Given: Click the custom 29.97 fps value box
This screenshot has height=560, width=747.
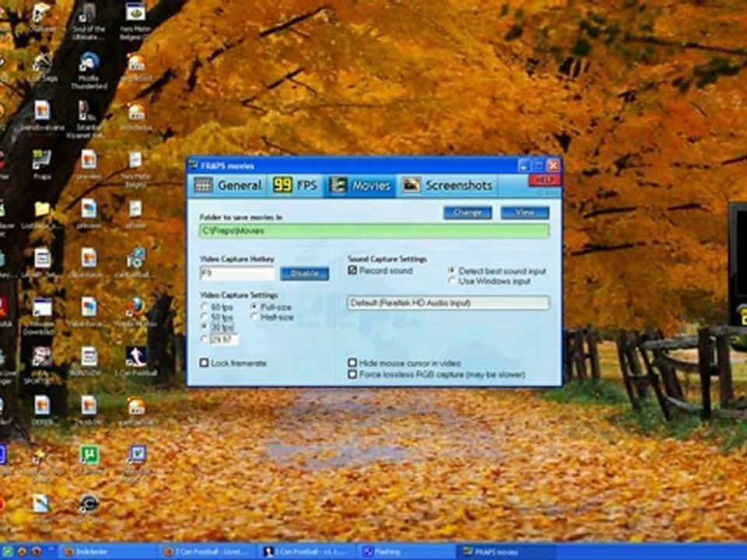Looking at the screenshot, I should [223, 339].
